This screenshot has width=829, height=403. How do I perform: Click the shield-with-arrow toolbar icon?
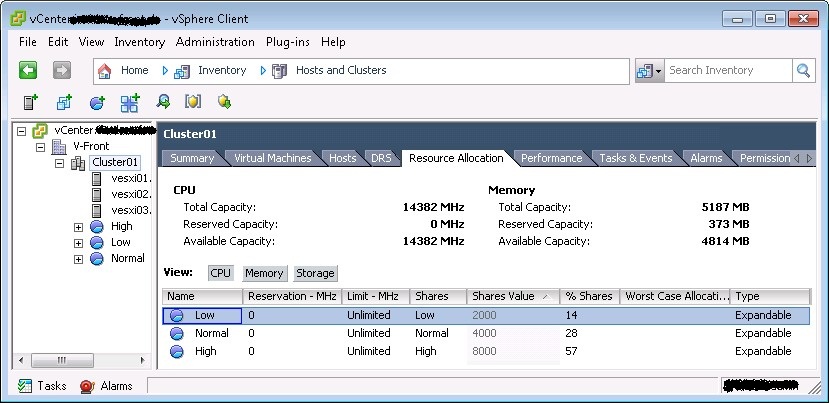(224, 102)
